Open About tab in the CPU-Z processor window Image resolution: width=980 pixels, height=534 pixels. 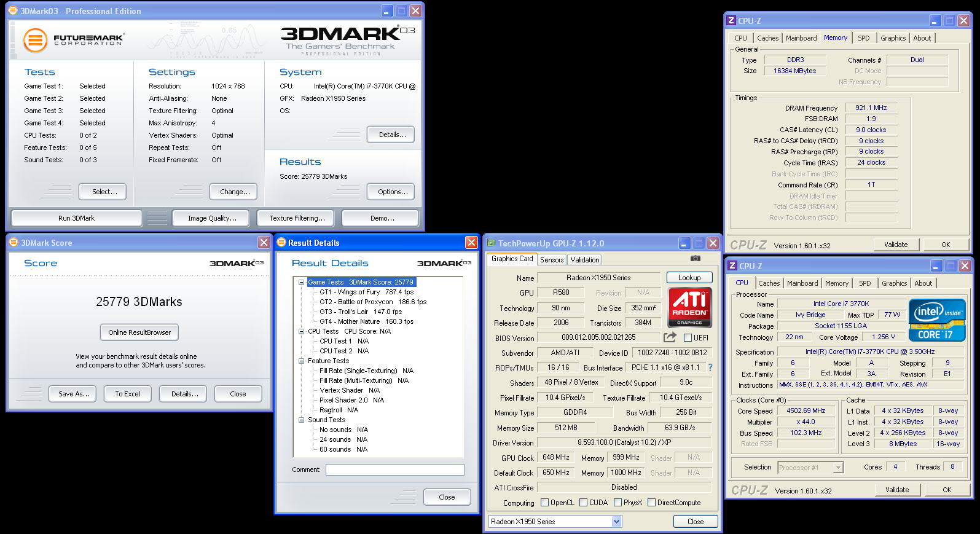click(x=923, y=283)
